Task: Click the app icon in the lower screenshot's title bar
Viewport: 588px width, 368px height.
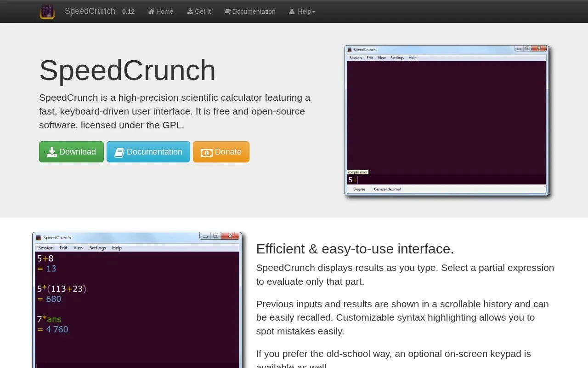Action: pos(39,237)
